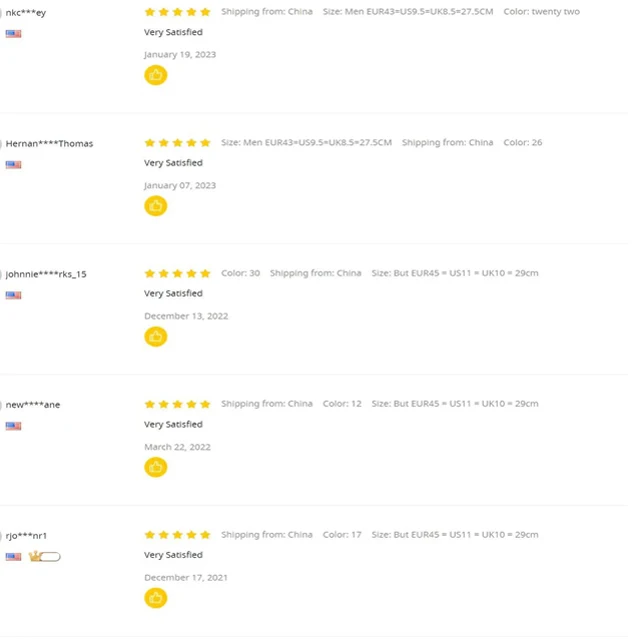Click the US flag under new****ane

tap(13, 426)
